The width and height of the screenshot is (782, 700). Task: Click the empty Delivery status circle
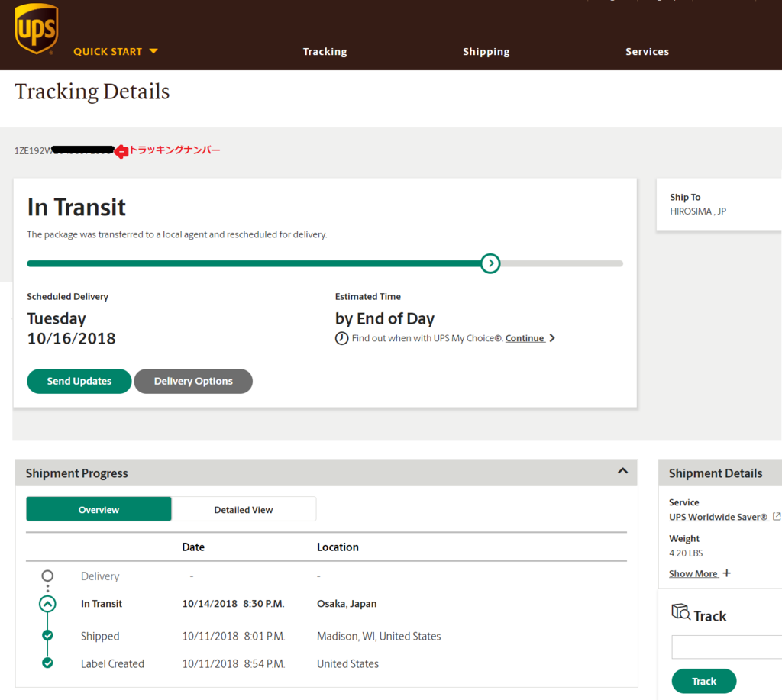click(47, 576)
